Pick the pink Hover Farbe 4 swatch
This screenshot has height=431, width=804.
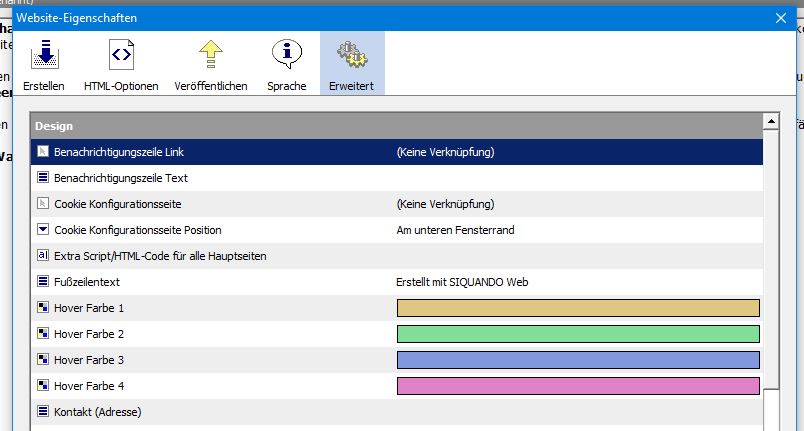pos(578,386)
